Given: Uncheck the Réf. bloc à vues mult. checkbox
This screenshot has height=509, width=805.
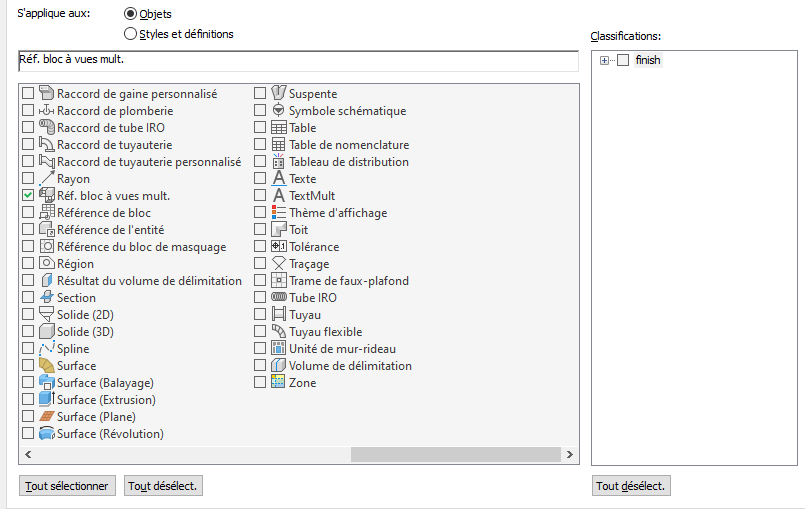Looking at the screenshot, I should 28,196.
